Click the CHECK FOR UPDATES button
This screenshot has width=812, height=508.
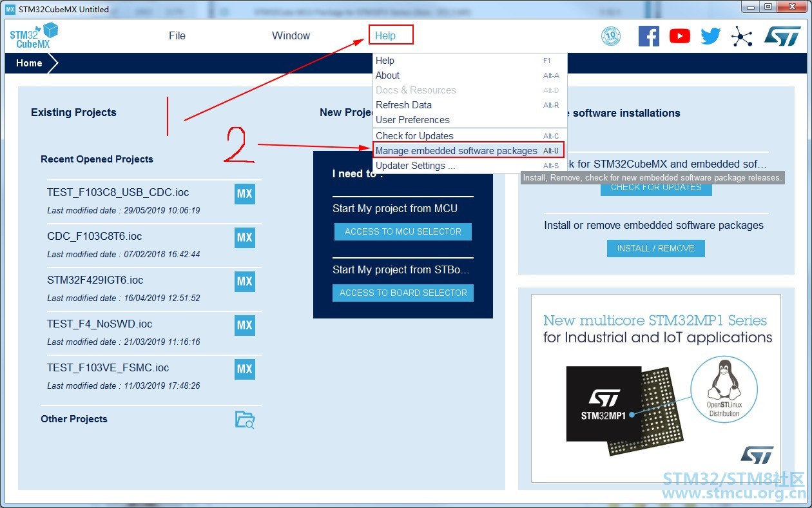[x=656, y=188]
